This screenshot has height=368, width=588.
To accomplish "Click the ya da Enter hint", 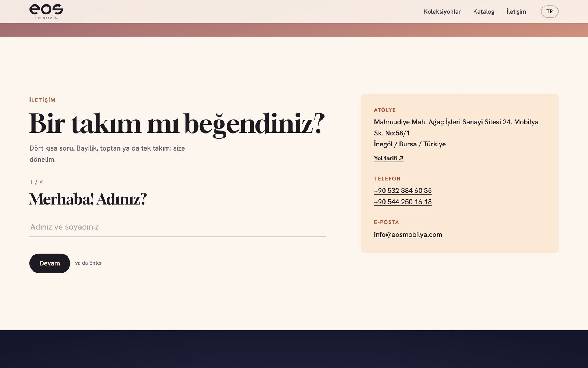I will tap(89, 263).
